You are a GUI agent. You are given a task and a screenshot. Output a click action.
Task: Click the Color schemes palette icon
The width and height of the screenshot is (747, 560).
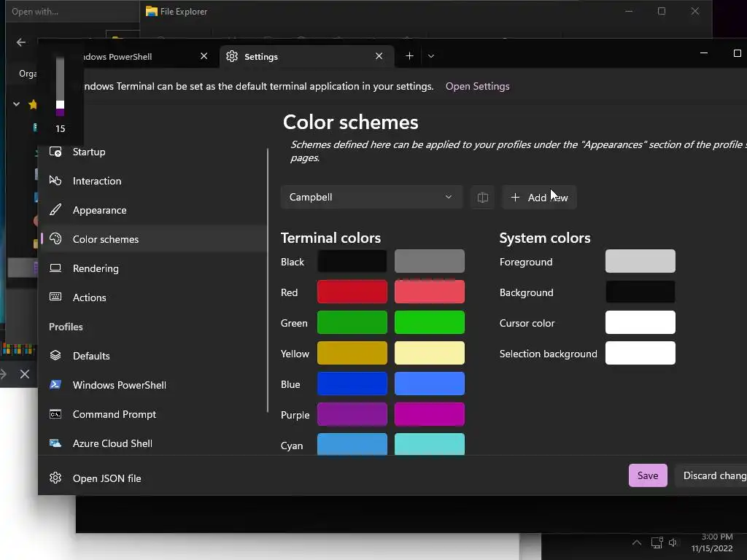coord(55,239)
